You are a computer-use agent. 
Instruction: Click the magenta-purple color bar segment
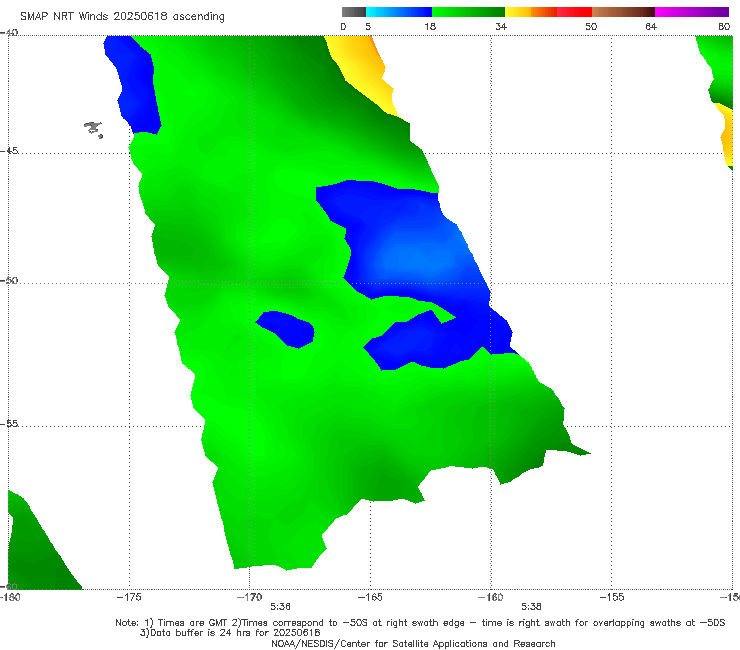[x=692, y=12]
